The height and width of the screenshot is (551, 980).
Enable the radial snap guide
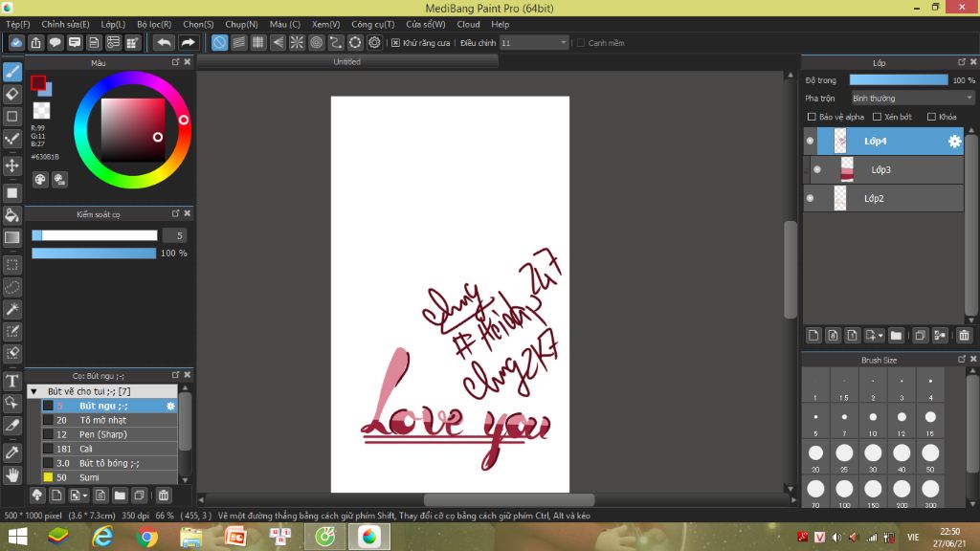(x=297, y=42)
